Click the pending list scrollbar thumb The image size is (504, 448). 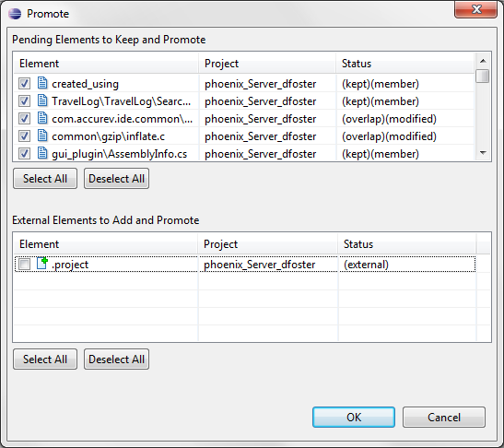pyautogui.click(x=483, y=77)
